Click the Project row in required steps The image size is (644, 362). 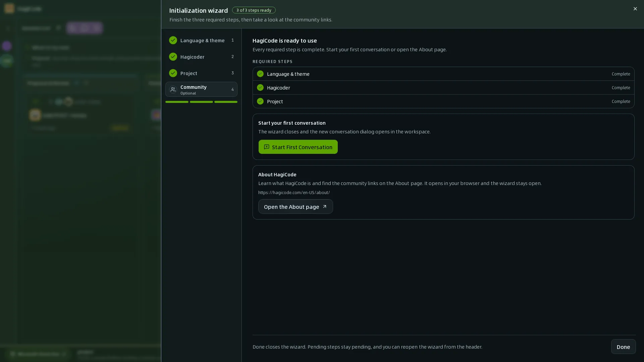point(443,101)
